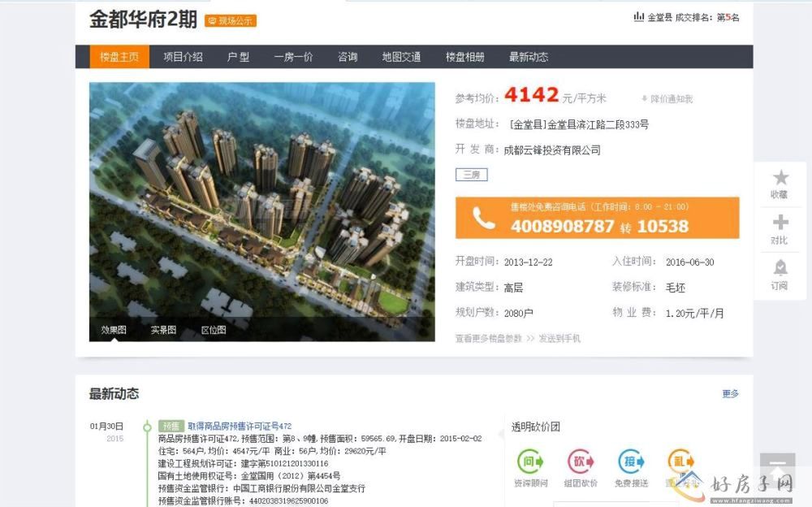Click the 发送到手机 link

pos(559,339)
